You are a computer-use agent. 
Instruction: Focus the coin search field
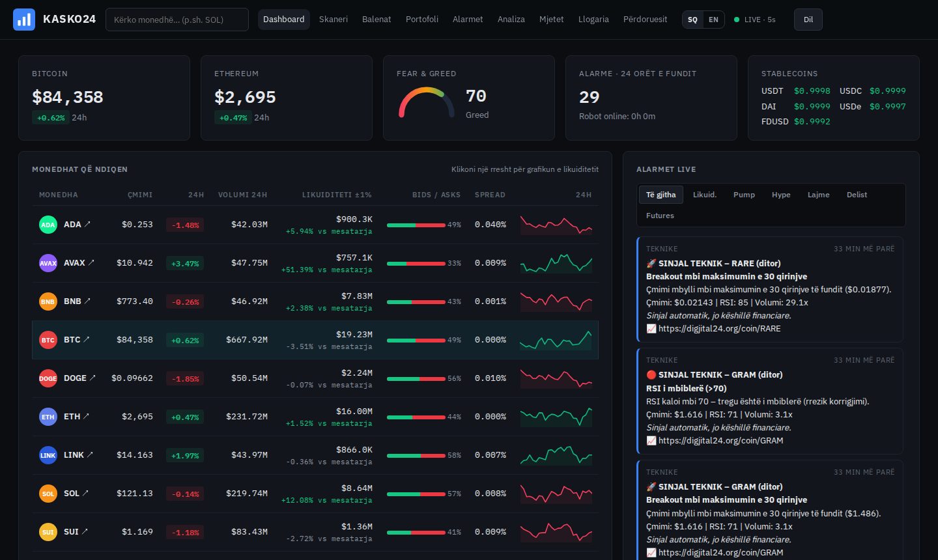[x=177, y=20]
